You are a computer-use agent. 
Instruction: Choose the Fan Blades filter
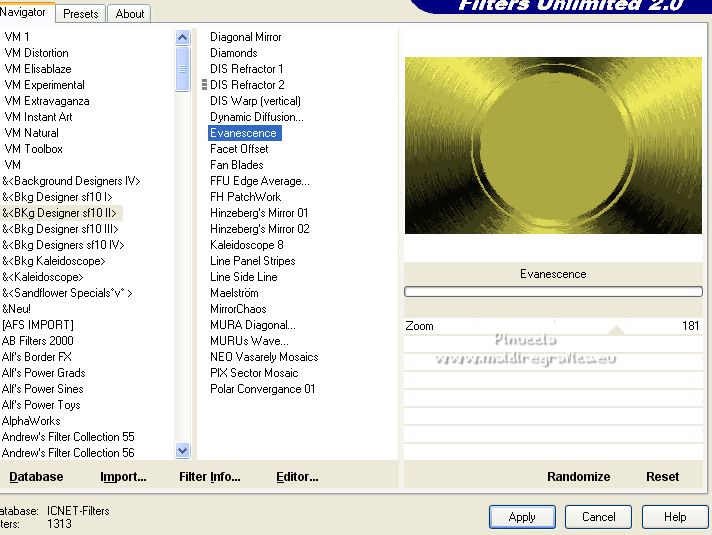click(237, 165)
